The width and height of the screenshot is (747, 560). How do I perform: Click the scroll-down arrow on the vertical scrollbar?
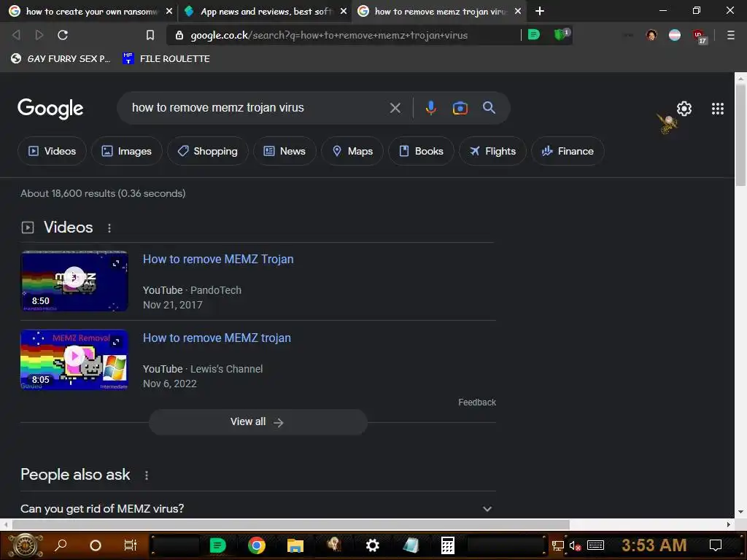tap(740, 513)
